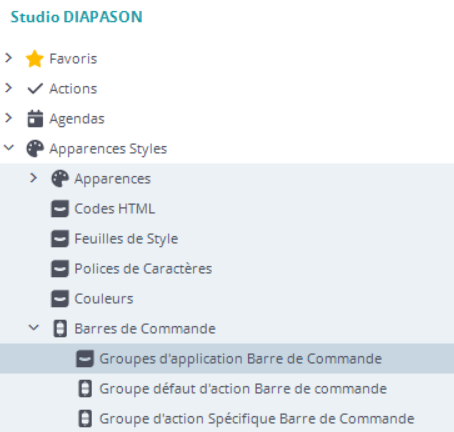Click the icon beside Couleurs
The image size is (454, 432).
[x=60, y=299]
